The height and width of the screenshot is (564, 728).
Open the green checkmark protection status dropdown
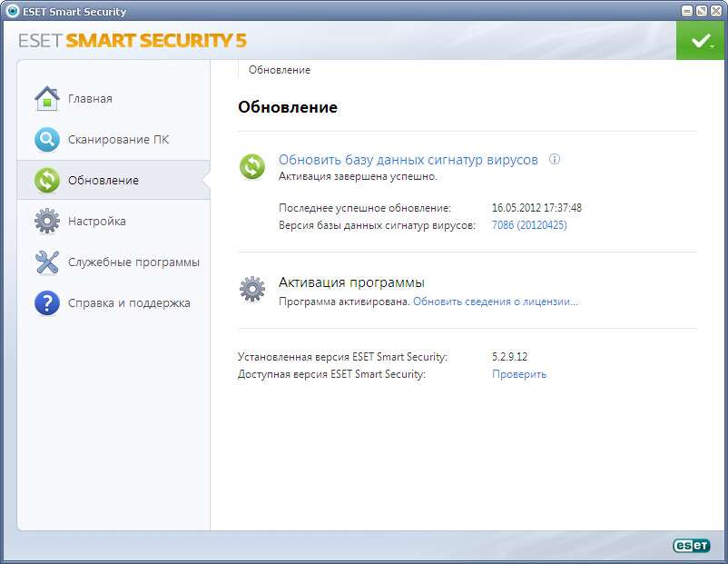pyautogui.click(x=700, y=41)
